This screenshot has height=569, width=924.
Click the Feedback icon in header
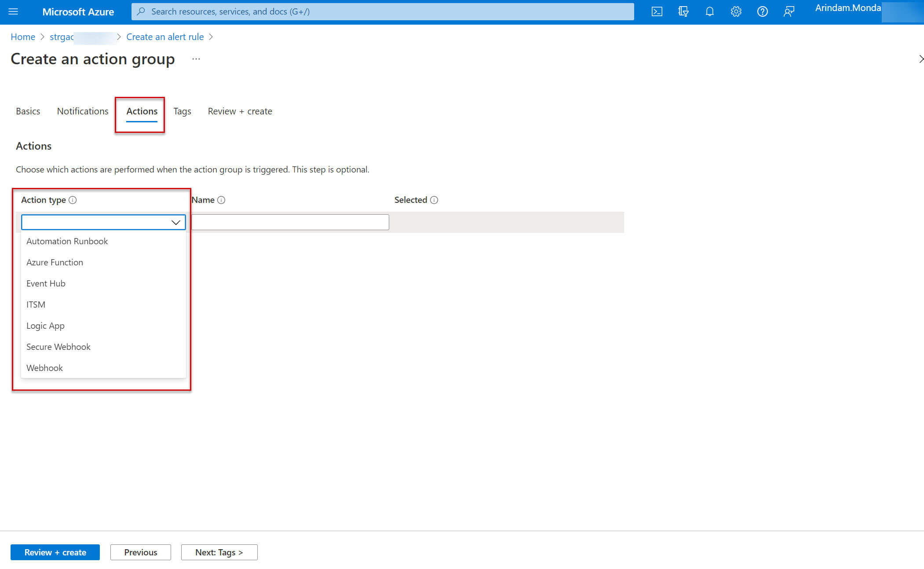tap(789, 11)
